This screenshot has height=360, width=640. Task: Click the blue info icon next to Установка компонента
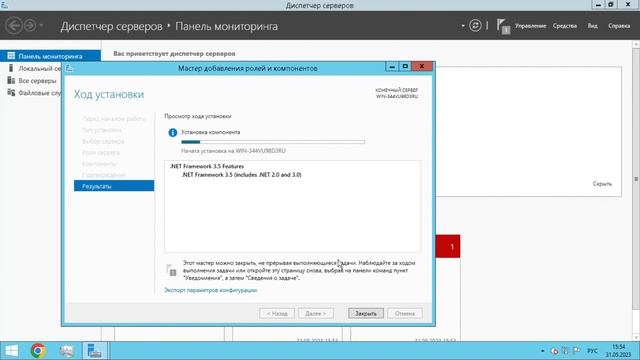tap(173, 132)
